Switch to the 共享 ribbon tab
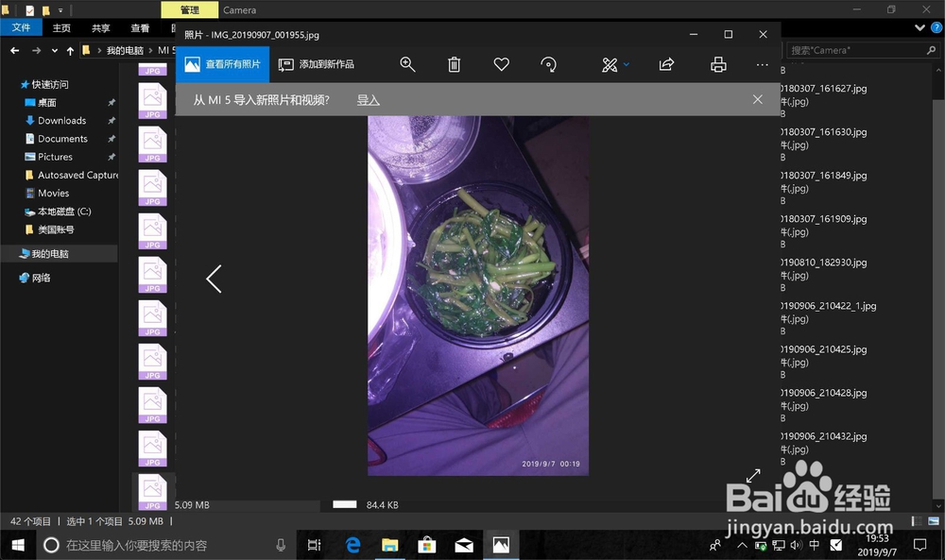 (x=100, y=27)
